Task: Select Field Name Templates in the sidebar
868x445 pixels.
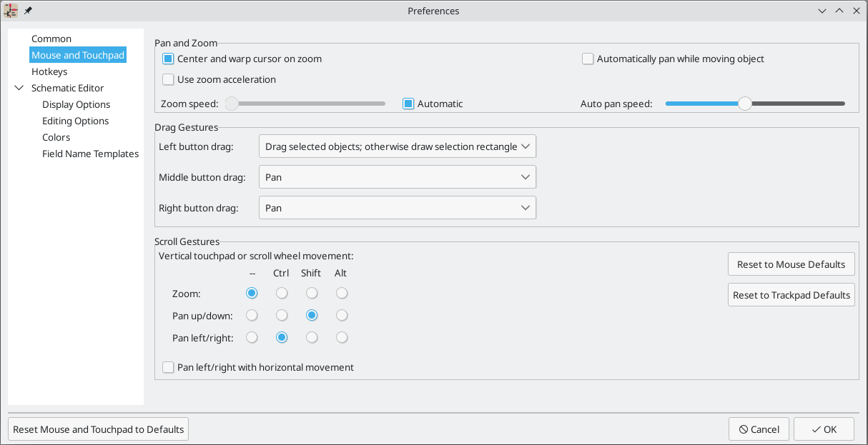Action: 90,153
